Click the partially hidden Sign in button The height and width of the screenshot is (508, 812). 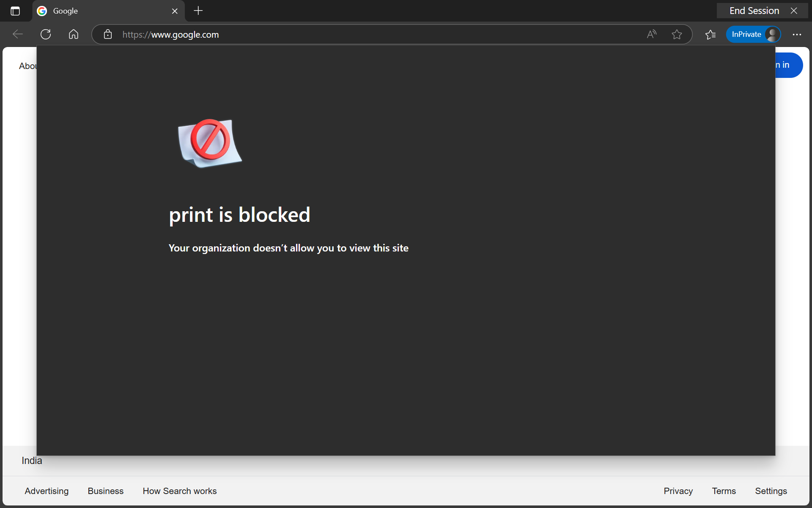789,65
